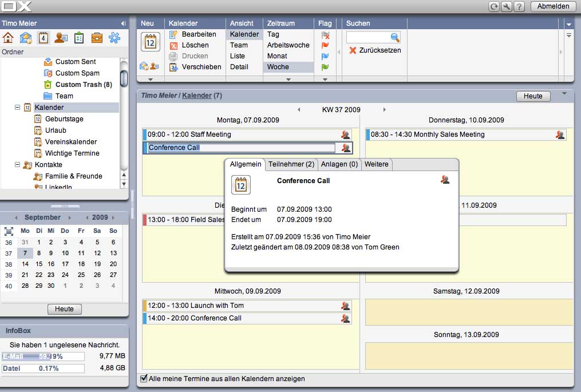Open the Calendar module icon
Viewport: 581px width, 392px height.
click(44, 37)
